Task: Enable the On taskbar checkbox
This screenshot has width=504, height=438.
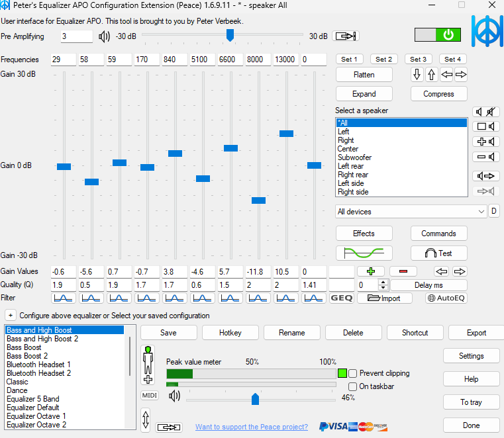Action: click(x=352, y=386)
